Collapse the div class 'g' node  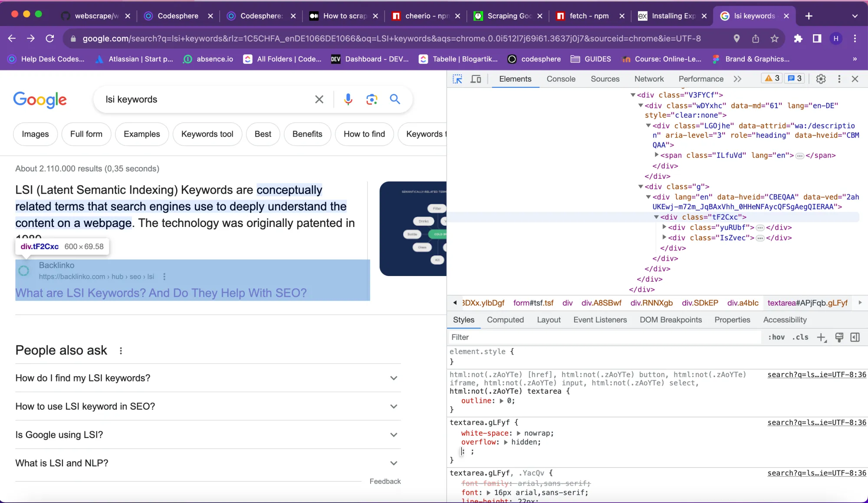641,186
